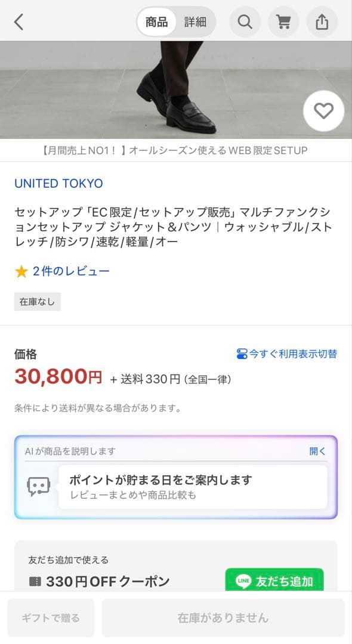Open the UNITED TOKYO brand page
The image size is (352, 644).
click(57, 184)
